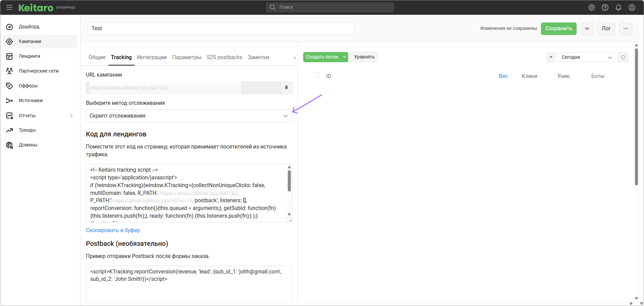Switch to the Интеграции tab
Viewport: 644px width, 306px height.
152,57
